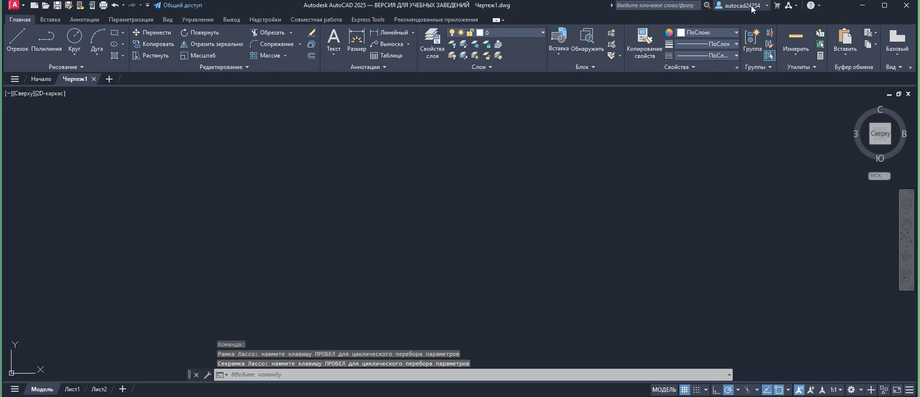Toggle polar tracking in status bar
The height and width of the screenshot is (397, 920).
point(728,390)
